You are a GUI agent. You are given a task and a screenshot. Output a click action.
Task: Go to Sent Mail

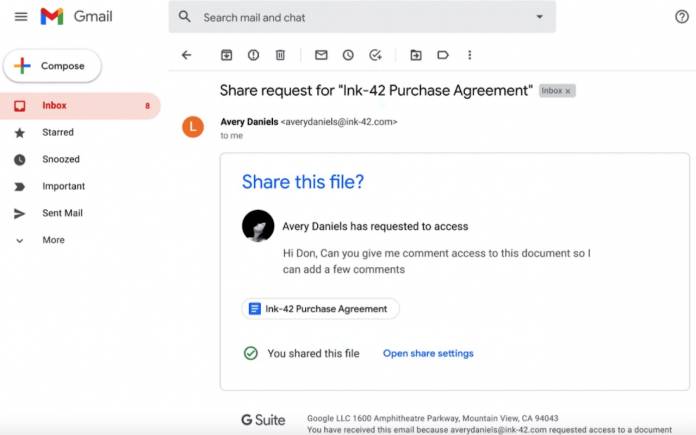(x=62, y=213)
